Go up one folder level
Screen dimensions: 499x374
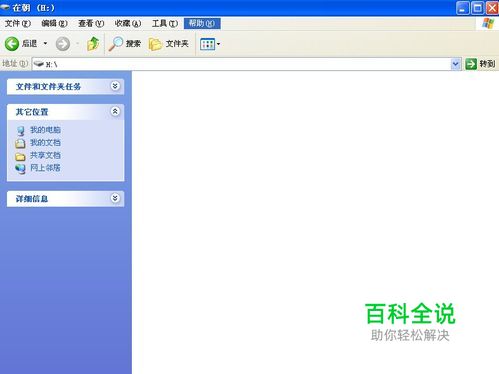93,44
